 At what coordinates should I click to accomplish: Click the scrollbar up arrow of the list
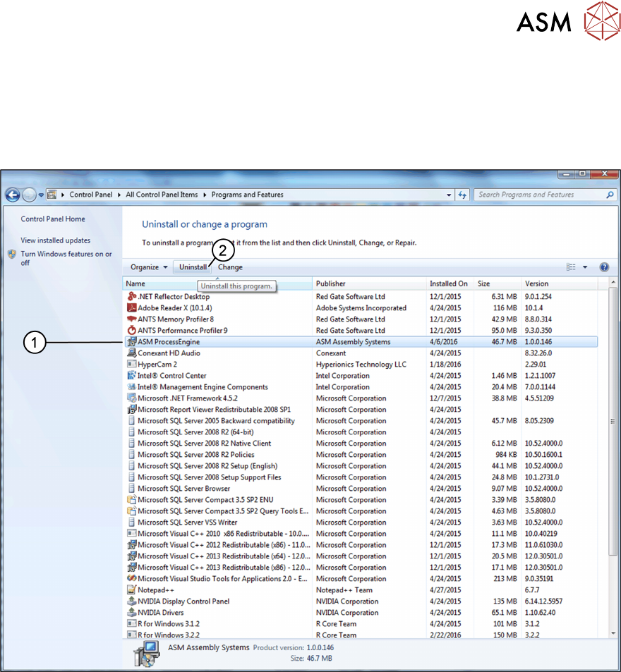pos(613,282)
